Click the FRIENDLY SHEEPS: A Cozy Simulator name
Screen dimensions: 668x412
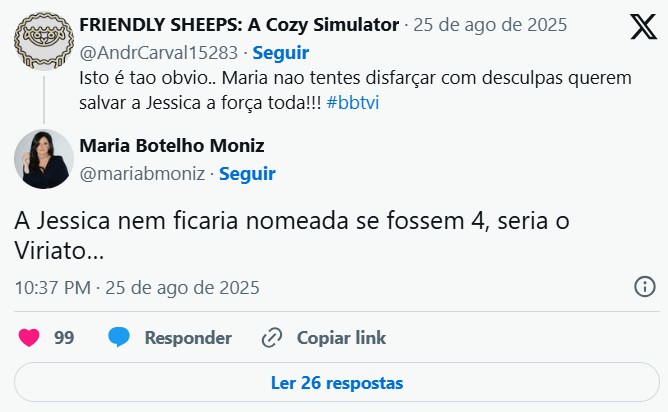pyautogui.click(x=239, y=25)
